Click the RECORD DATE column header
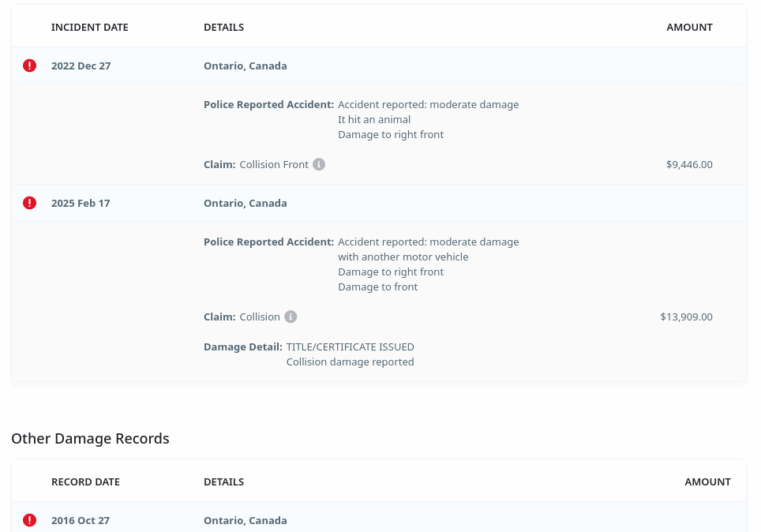The height and width of the screenshot is (532, 761). pyautogui.click(x=85, y=481)
